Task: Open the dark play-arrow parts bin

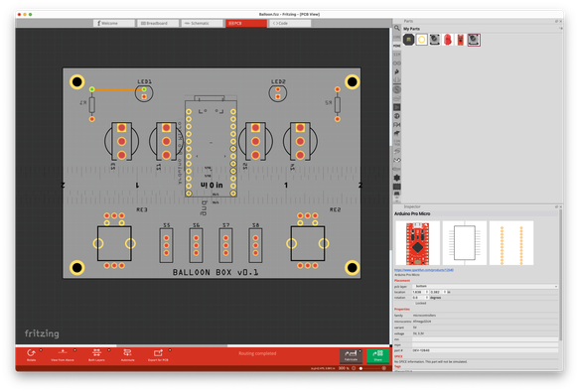Action: coord(397,107)
